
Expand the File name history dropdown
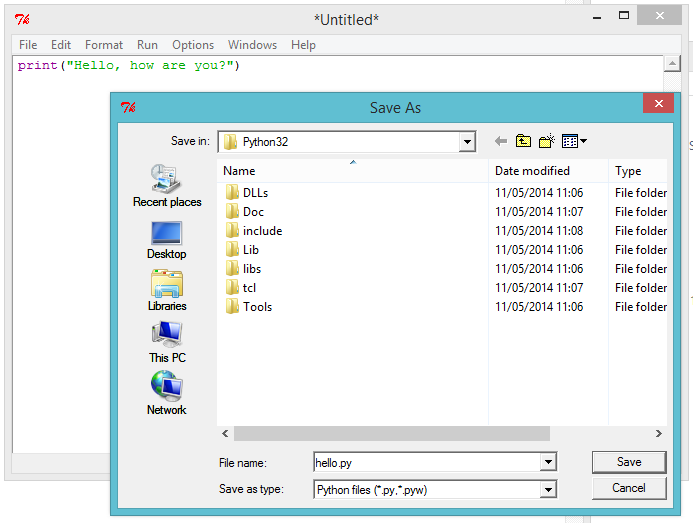click(548, 462)
